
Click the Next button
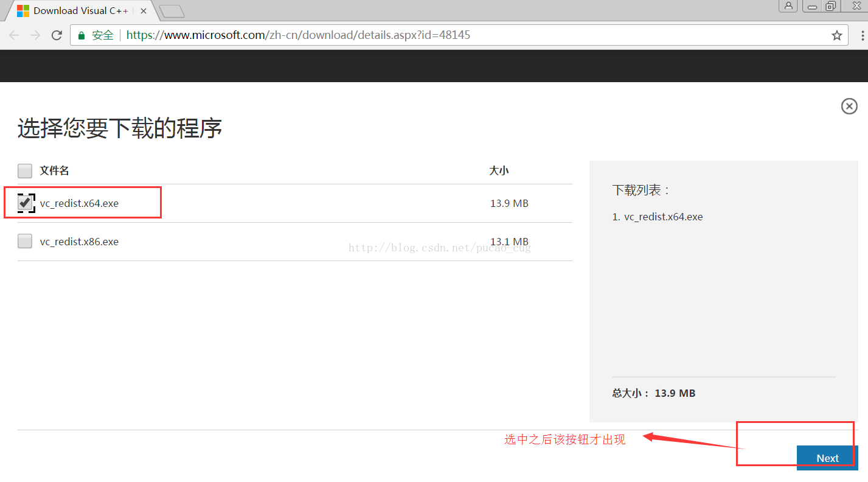[827, 458]
